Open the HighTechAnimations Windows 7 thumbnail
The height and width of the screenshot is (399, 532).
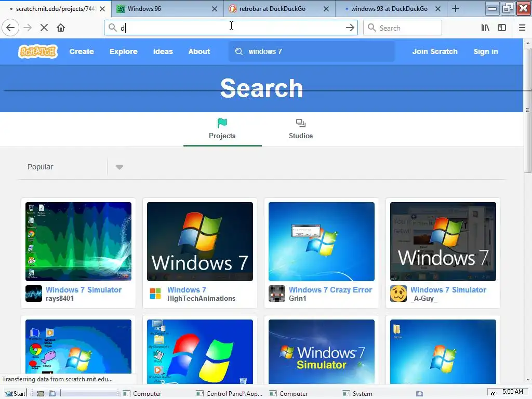(200, 242)
